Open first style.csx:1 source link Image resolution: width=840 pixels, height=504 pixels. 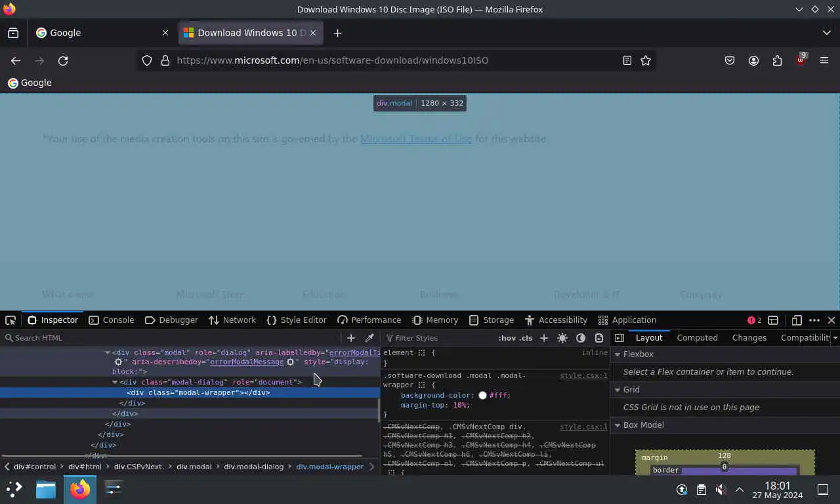pos(583,376)
